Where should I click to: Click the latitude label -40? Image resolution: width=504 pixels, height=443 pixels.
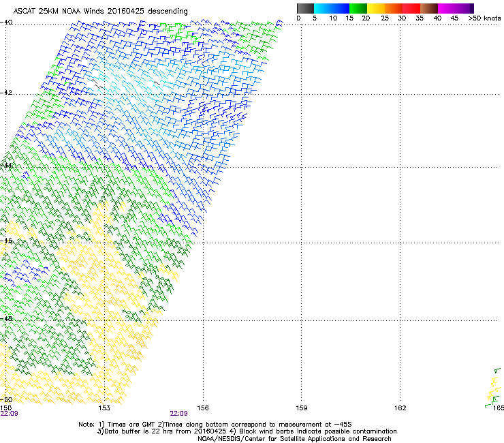(6, 22)
